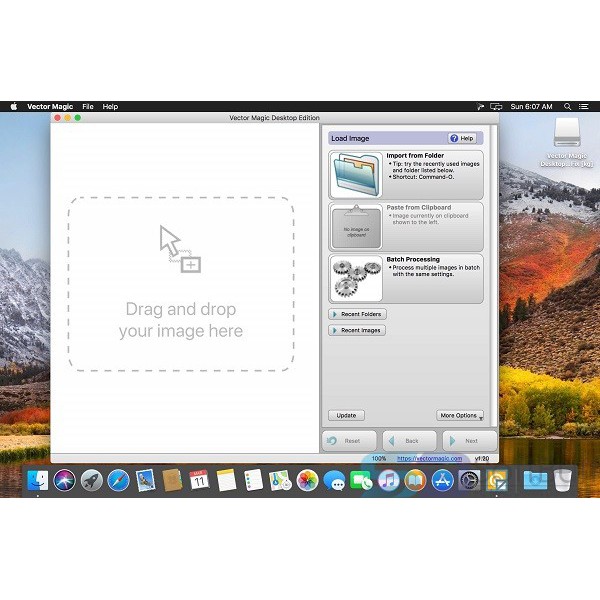The image size is (600, 600).
Task: Open Calendar from the Dock
Action: point(199,480)
